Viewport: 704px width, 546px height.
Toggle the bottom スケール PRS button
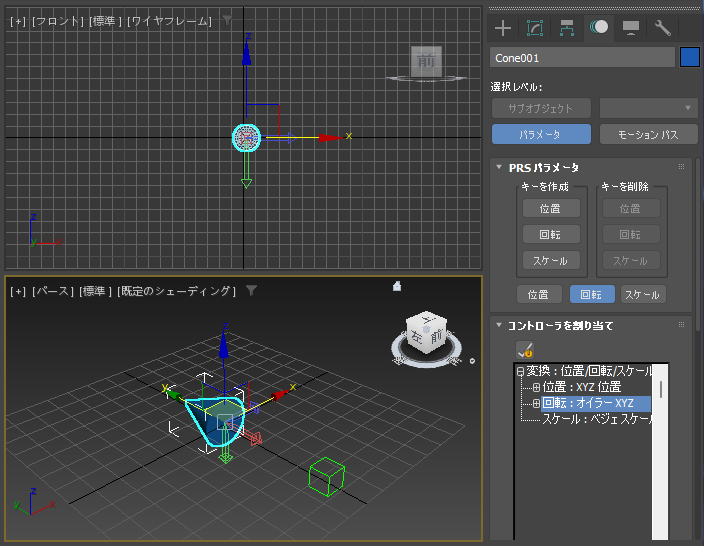point(643,294)
